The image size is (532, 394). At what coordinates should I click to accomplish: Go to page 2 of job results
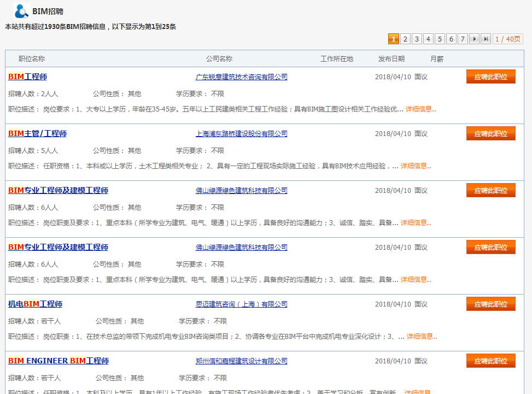405,39
